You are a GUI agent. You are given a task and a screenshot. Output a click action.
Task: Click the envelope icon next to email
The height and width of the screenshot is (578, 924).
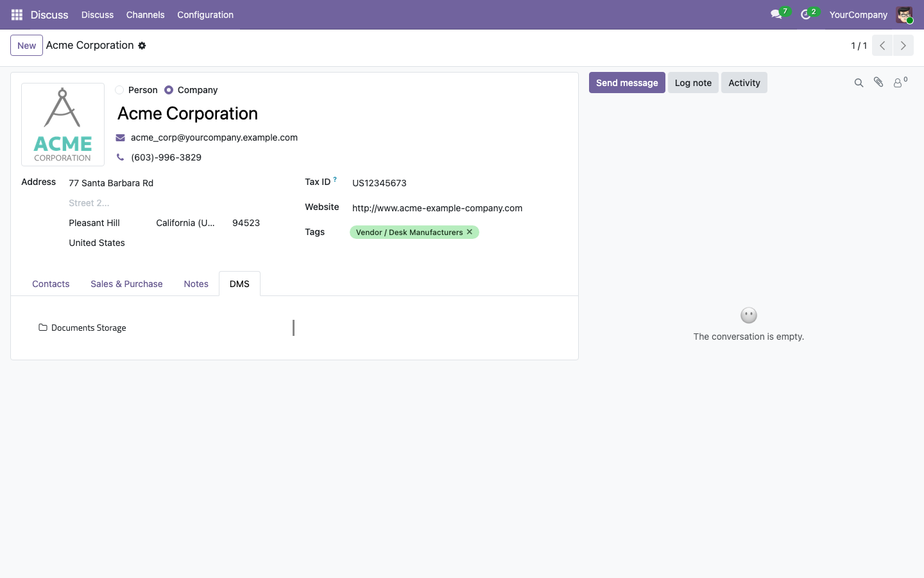[x=120, y=137]
